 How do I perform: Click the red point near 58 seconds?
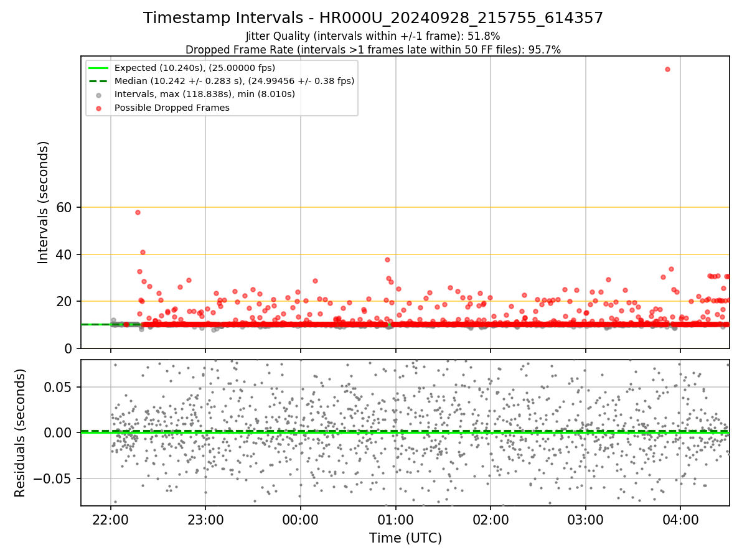(x=138, y=212)
